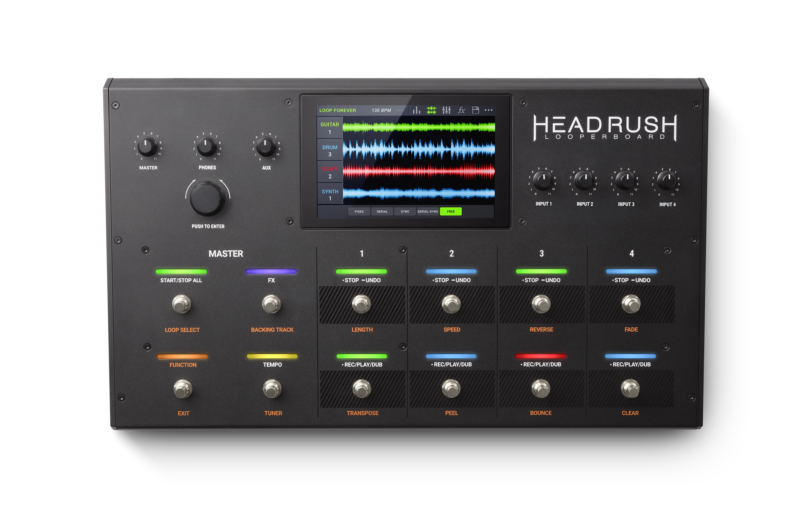The height and width of the screenshot is (508, 812).
Task: Click the TUNER label
Action: point(273,413)
